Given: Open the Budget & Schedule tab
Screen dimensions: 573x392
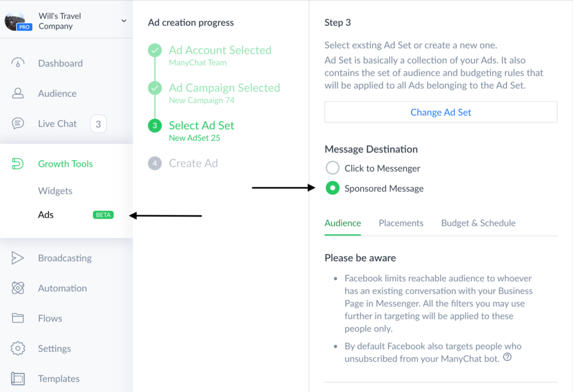Looking at the screenshot, I should pyautogui.click(x=478, y=223).
